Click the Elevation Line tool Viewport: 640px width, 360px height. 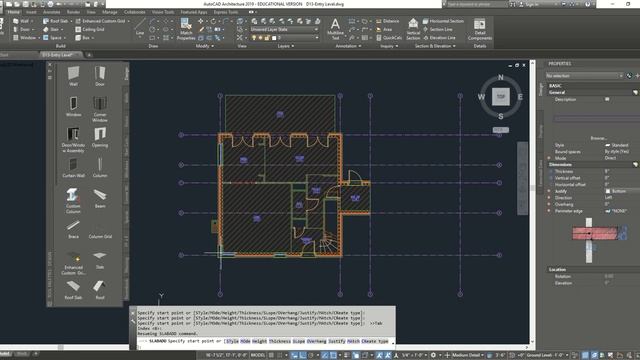tap(439, 38)
